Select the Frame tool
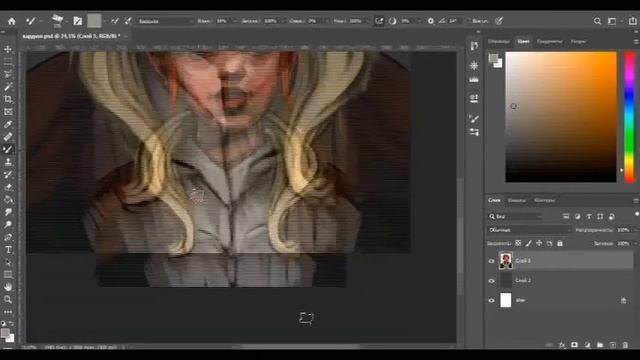 pyautogui.click(x=8, y=112)
